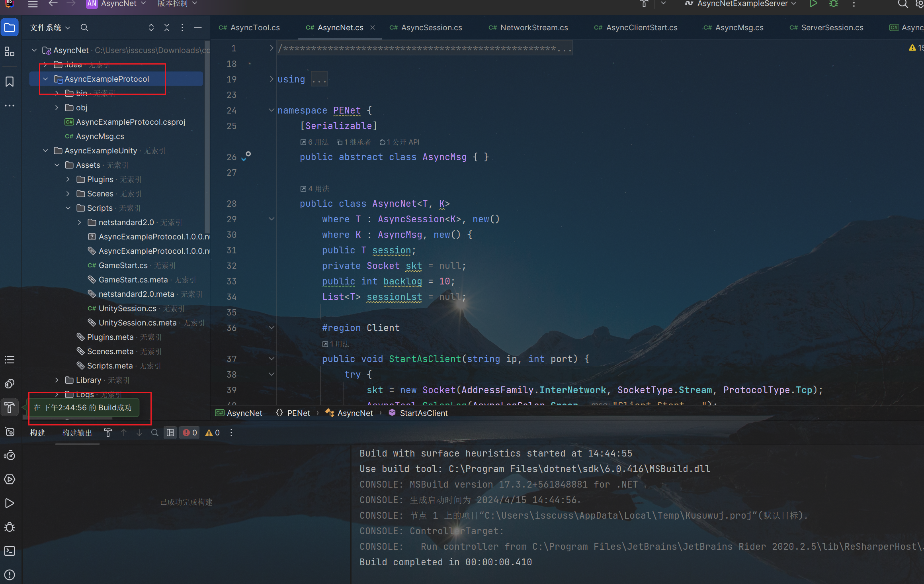The width and height of the screenshot is (924, 584).
Task: Toggle build warnings filter showing 0
Action: [213, 433]
